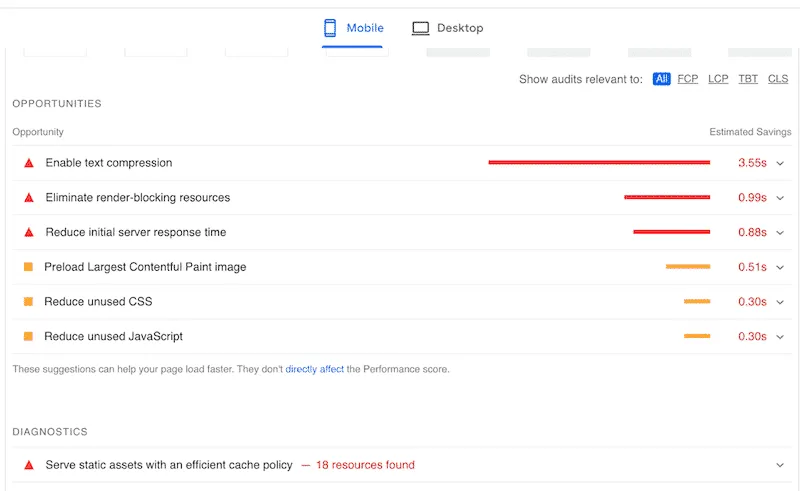Switch to the Mobile tab
This screenshot has width=800, height=491.
tap(355, 28)
